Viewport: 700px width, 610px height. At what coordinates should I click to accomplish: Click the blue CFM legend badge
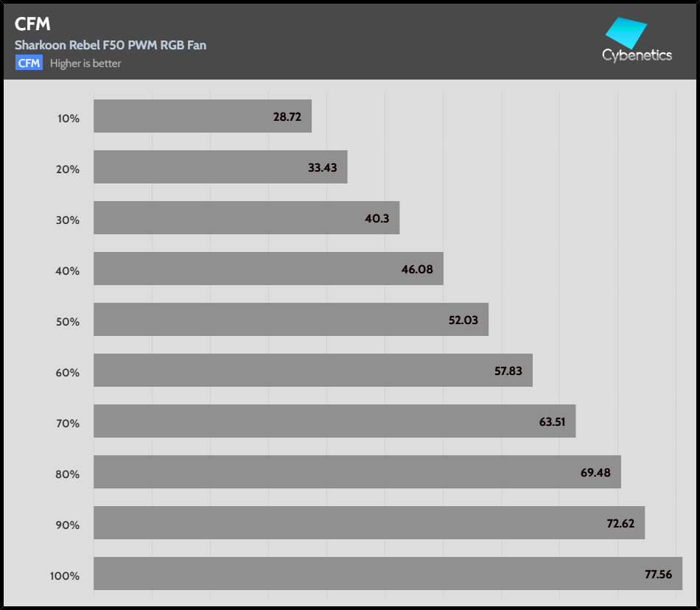point(29,63)
